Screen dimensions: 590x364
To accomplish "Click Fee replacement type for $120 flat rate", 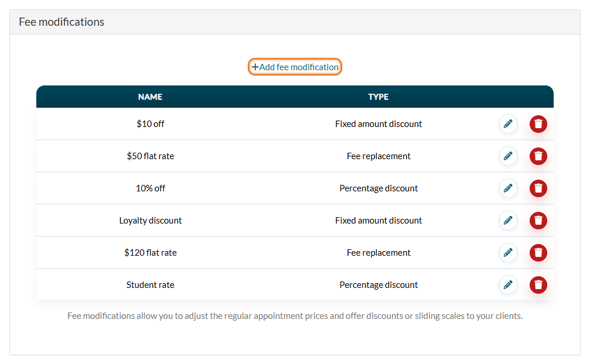I will pyautogui.click(x=378, y=252).
